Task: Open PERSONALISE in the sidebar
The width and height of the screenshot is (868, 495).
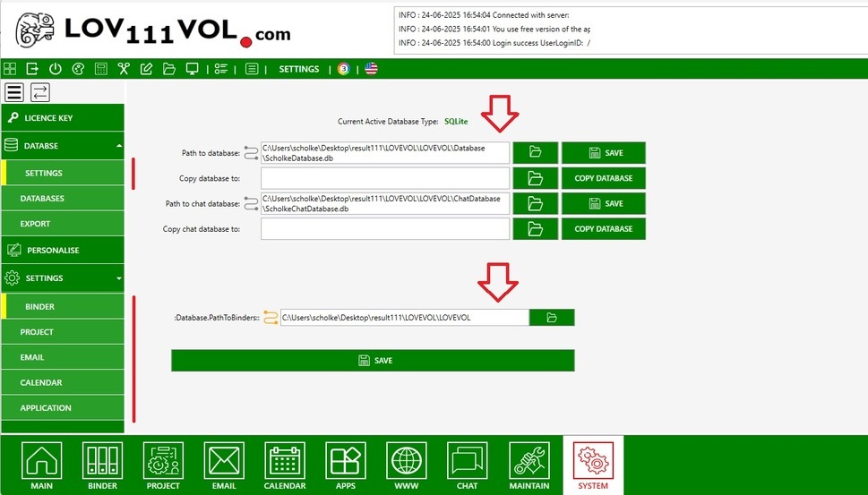Action: (x=63, y=250)
